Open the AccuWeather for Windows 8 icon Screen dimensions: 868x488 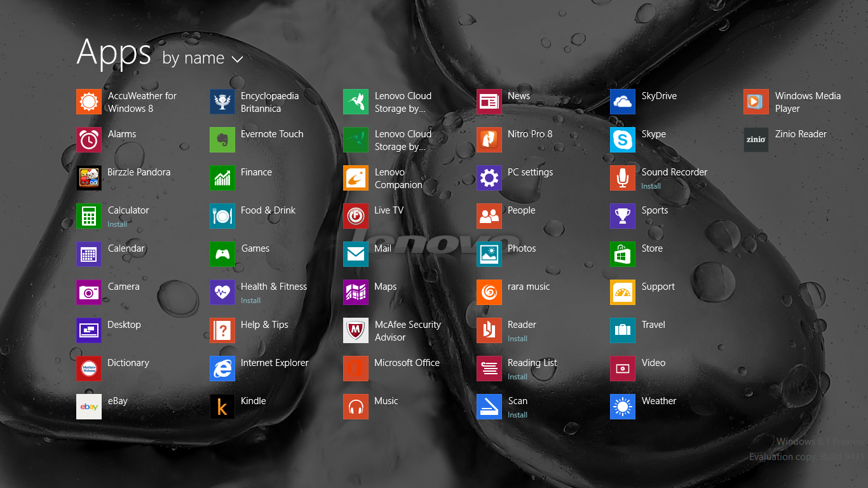[89, 102]
